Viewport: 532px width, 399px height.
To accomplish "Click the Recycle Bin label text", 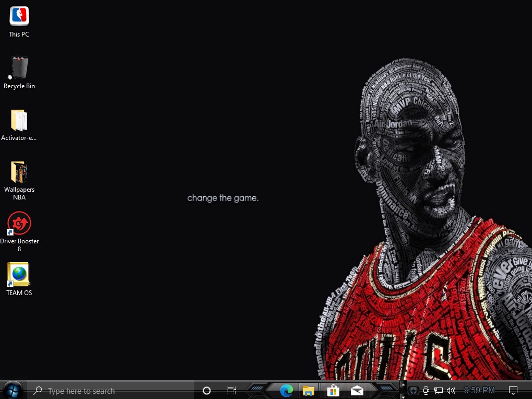I will [x=19, y=86].
